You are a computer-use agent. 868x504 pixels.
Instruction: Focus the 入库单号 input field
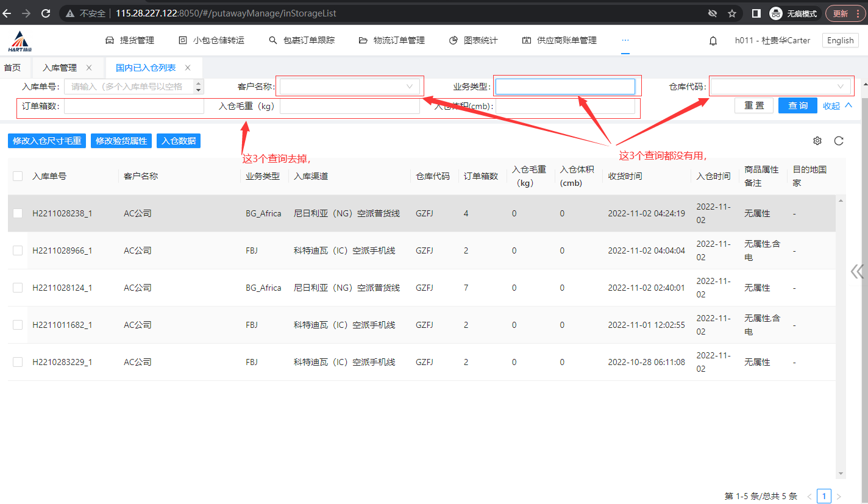coord(128,87)
